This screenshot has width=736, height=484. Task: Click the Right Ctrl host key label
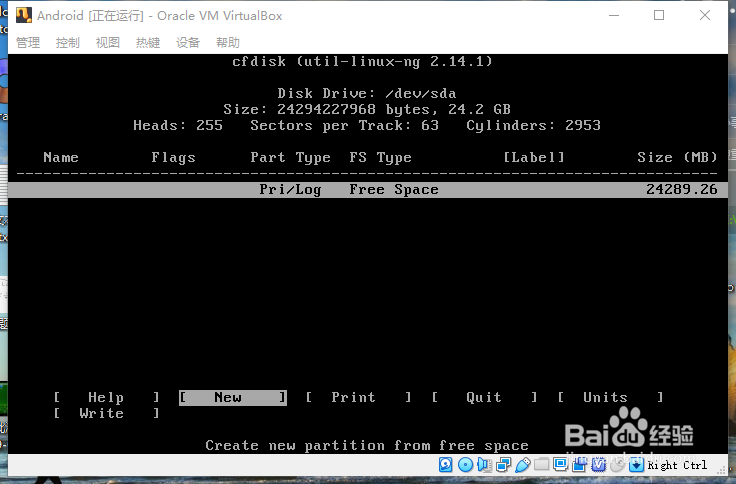(x=677, y=465)
